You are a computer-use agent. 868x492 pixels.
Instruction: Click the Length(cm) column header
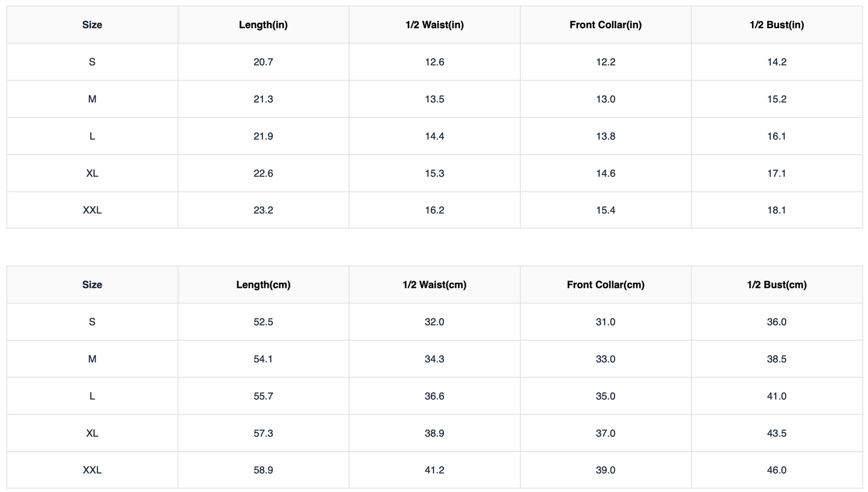coord(263,285)
